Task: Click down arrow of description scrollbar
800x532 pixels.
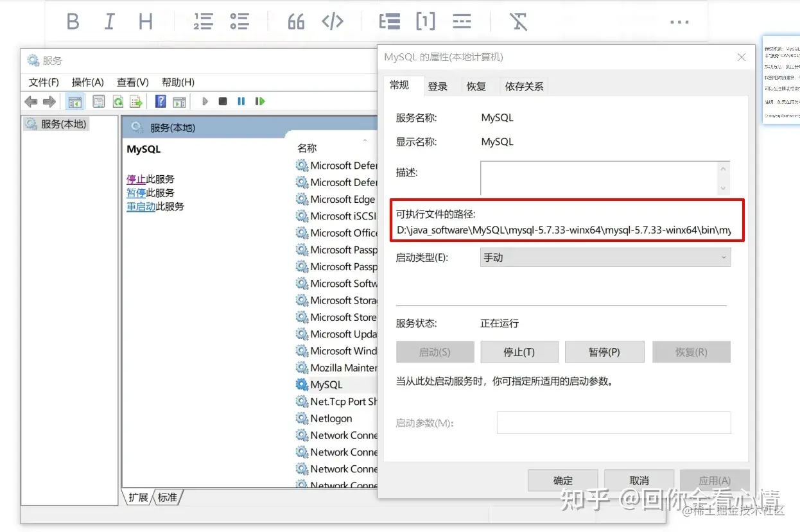Action: click(724, 188)
